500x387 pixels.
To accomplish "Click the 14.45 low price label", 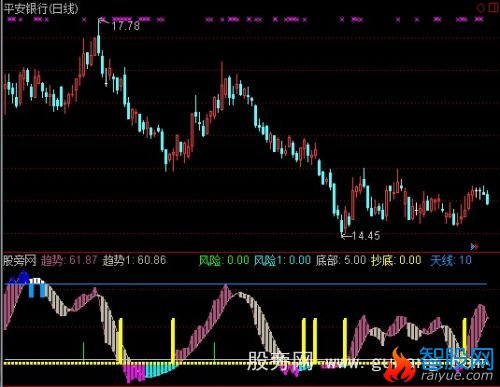I will 366,236.
